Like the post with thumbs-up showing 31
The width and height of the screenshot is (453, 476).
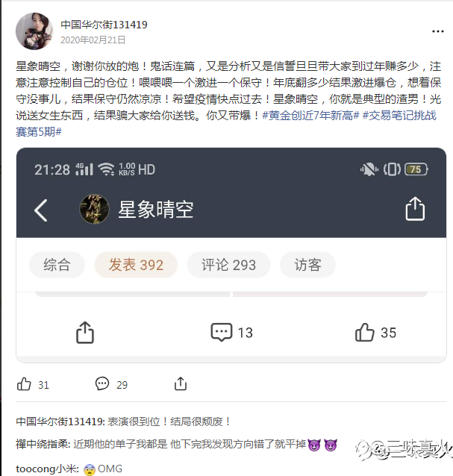[x=24, y=384]
